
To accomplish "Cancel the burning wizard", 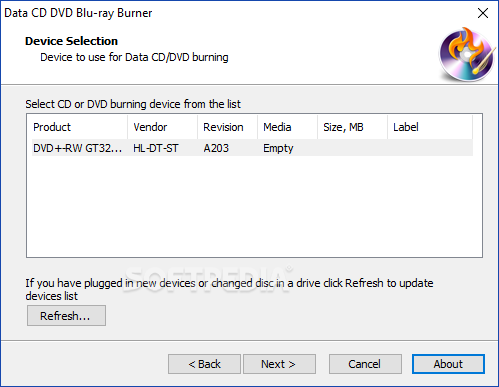I will [365, 364].
